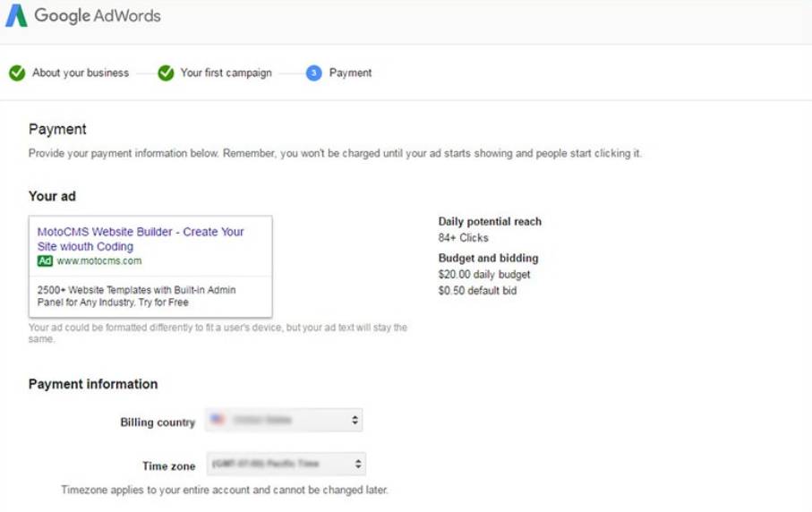812x512 pixels.
Task: Click the green Ad badge in the preview
Action: point(45,261)
